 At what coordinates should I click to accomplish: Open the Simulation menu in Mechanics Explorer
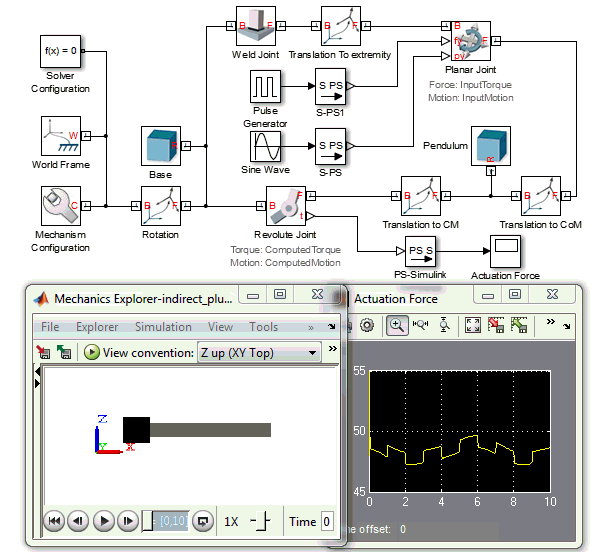point(163,327)
